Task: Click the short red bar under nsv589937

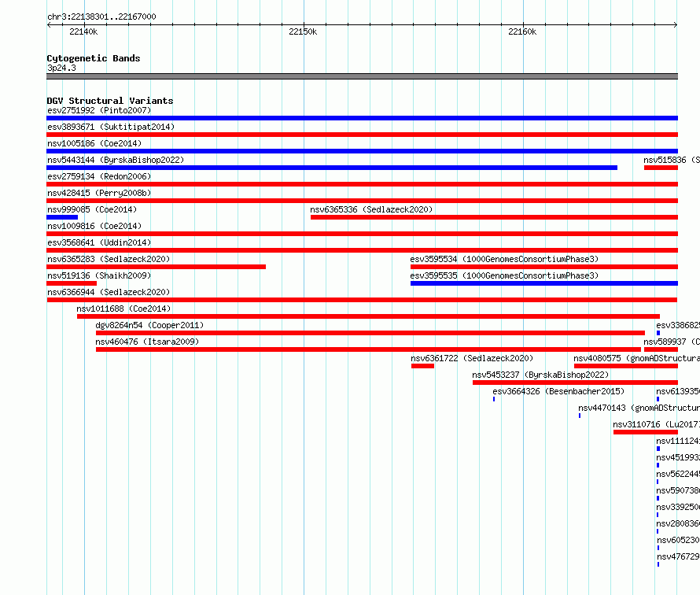Action: 661,349
